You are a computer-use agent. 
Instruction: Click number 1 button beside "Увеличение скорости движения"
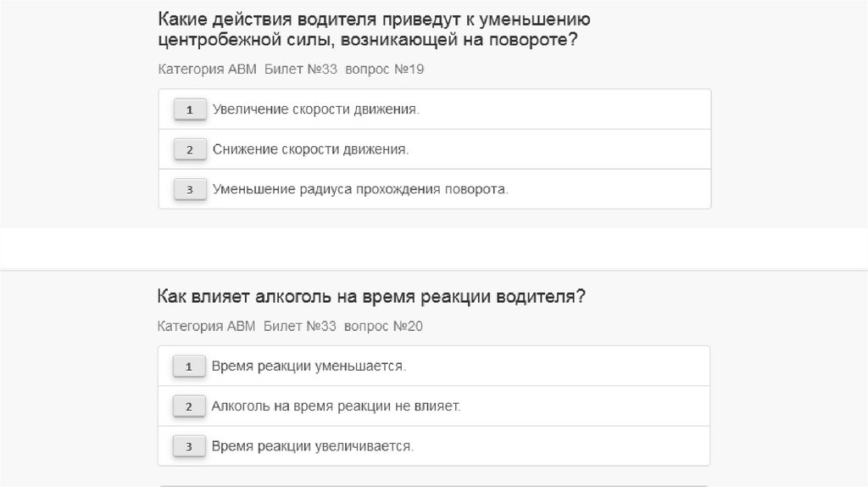pos(190,109)
